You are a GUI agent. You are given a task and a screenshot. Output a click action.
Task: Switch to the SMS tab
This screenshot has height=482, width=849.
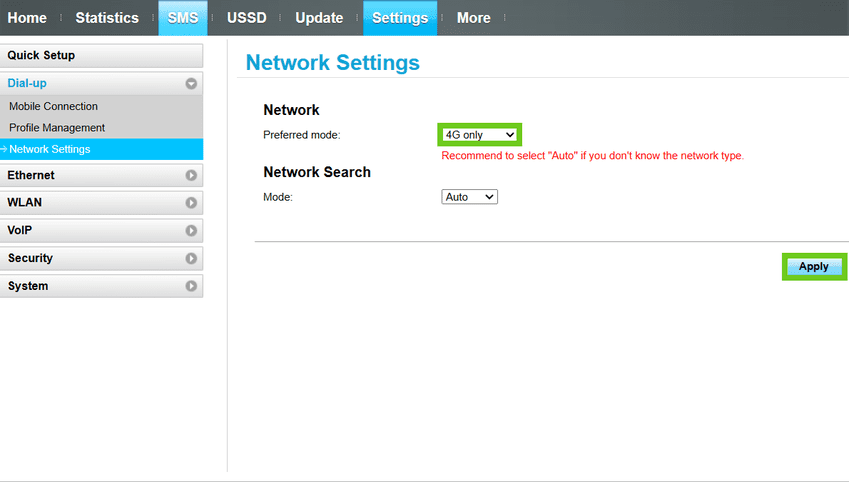tap(183, 18)
